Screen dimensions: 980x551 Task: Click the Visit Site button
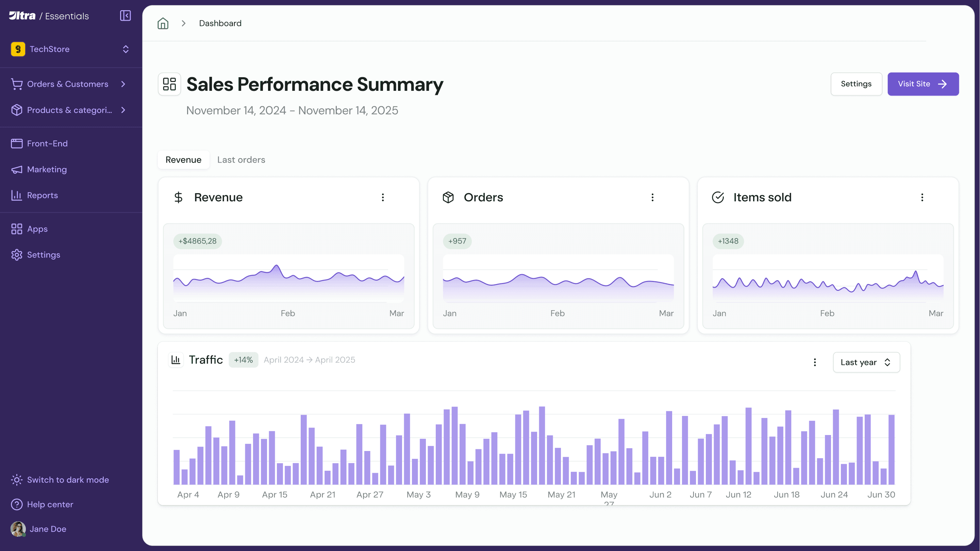point(923,84)
